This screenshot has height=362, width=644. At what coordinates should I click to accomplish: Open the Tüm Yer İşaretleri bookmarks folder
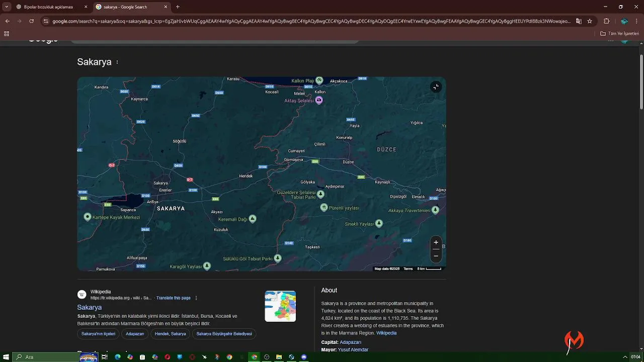[x=619, y=34]
